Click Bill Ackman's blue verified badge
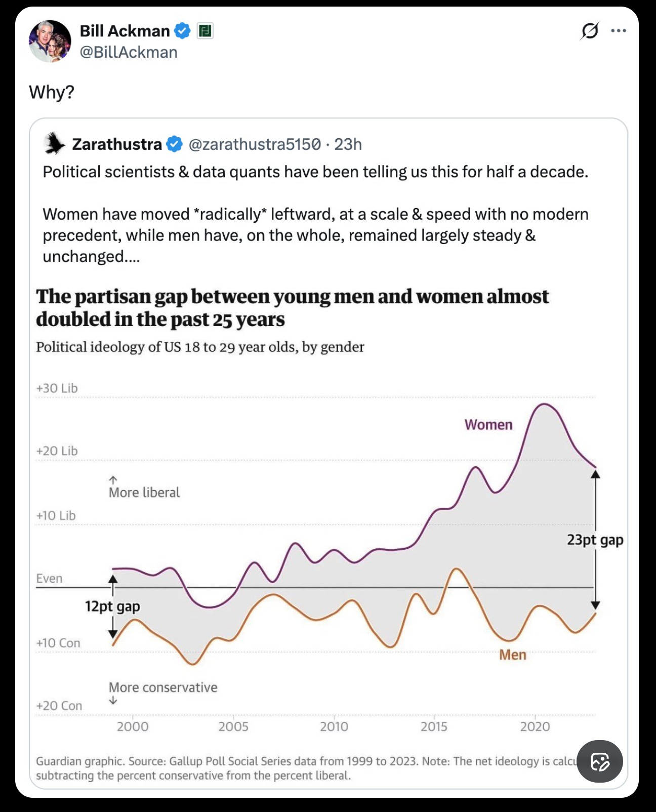 182,31
